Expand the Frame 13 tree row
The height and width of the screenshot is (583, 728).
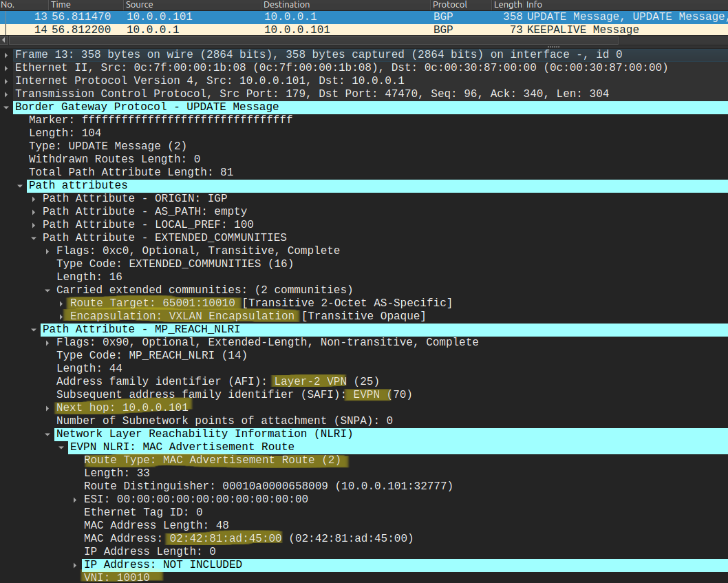point(6,55)
